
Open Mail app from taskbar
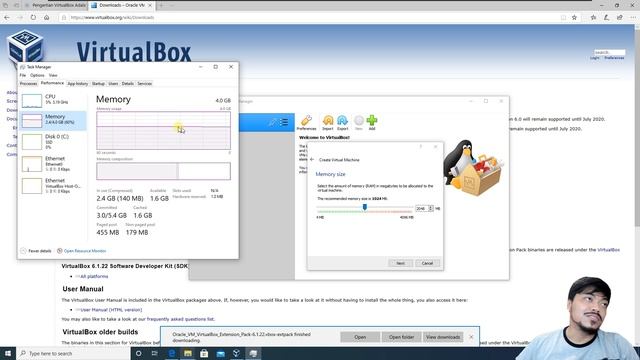[220, 353]
